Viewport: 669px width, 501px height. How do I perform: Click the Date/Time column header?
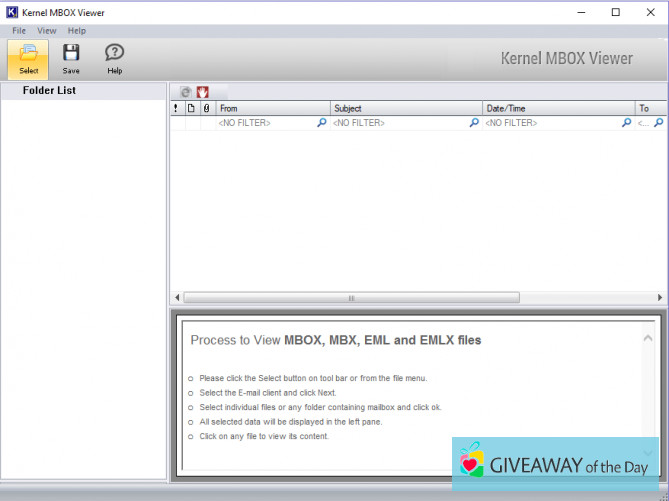pyautogui.click(x=557, y=108)
